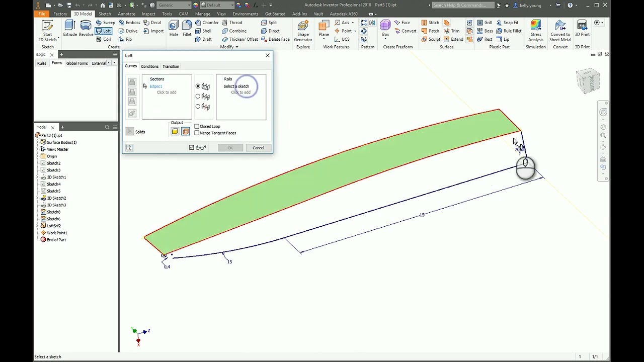Click Cancel in the Loft dialog

(258, 148)
